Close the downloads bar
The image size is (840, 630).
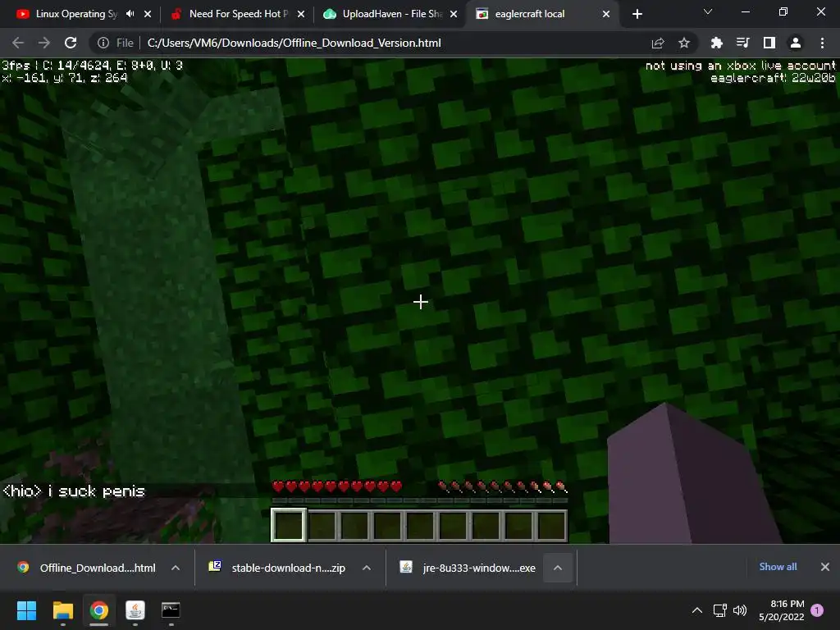(x=825, y=567)
